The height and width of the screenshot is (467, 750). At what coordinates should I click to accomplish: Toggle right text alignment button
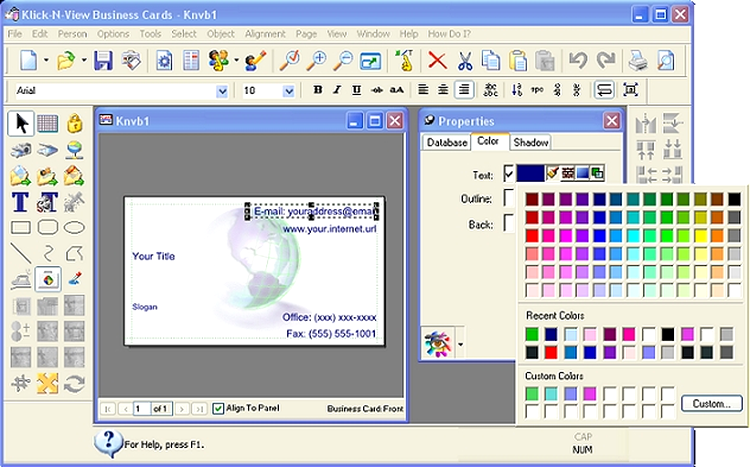(463, 90)
